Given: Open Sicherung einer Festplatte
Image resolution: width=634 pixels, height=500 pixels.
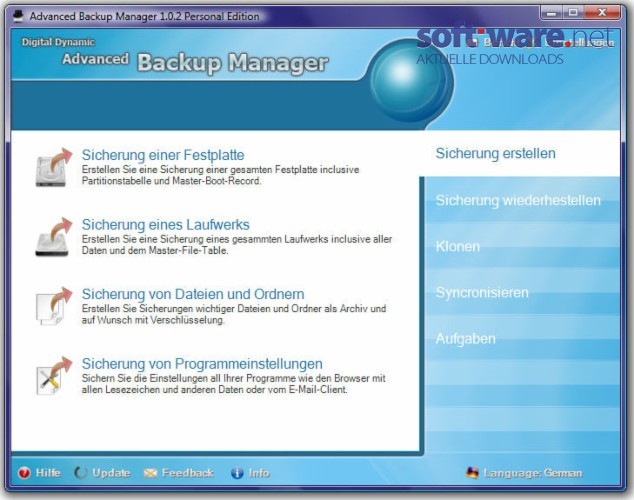Looking at the screenshot, I should click(163, 155).
